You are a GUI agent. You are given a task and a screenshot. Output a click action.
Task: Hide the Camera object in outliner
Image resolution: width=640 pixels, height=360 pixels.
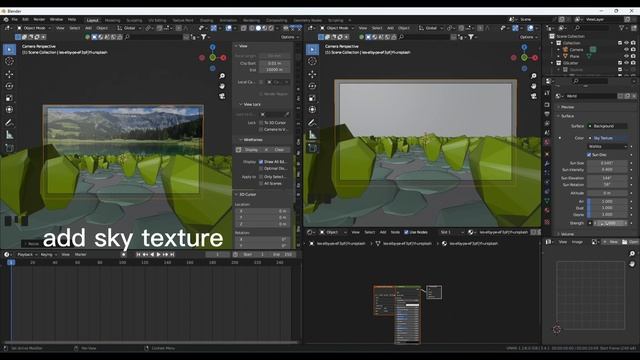(627, 50)
